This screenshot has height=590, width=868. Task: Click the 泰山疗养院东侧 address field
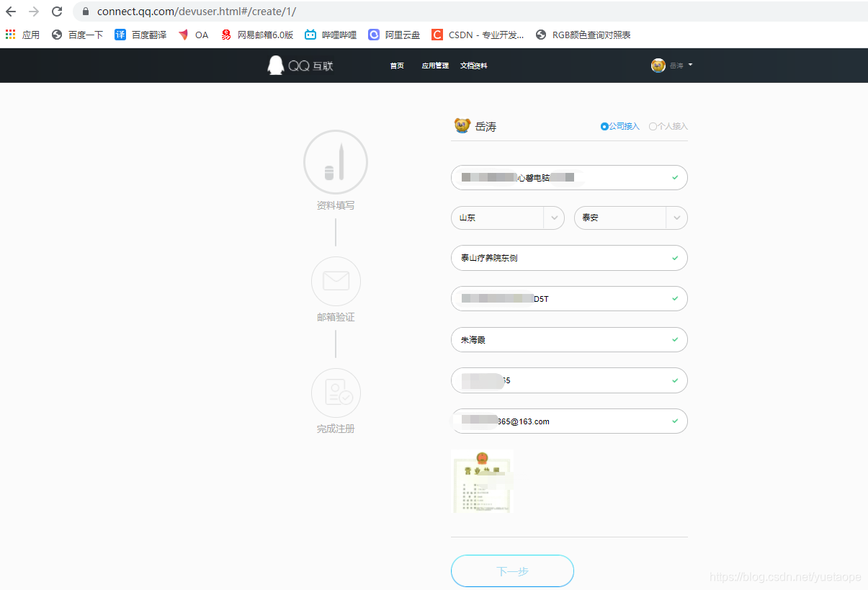click(x=569, y=258)
